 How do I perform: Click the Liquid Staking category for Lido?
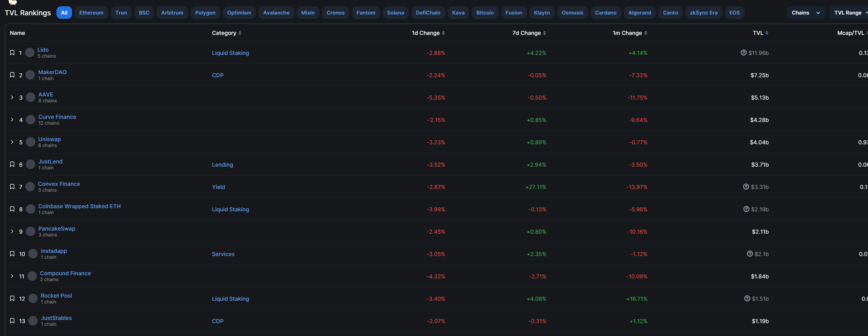231,53
